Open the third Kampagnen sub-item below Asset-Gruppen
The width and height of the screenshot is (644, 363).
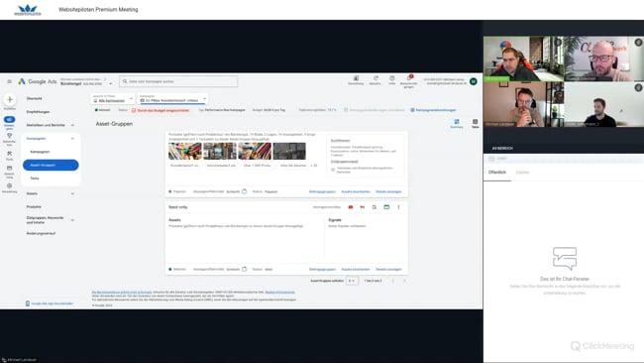click(x=35, y=179)
